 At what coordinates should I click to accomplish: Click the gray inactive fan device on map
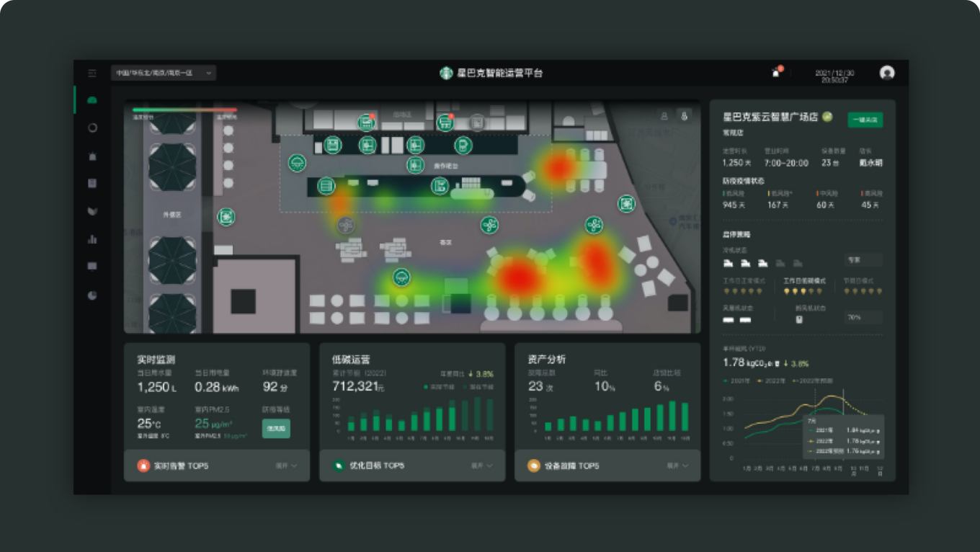pyautogui.click(x=347, y=226)
